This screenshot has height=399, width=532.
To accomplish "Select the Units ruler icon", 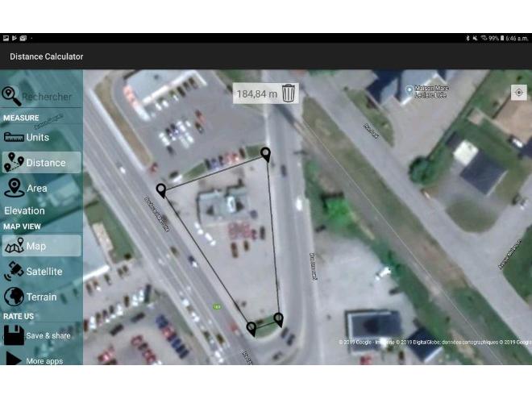I will (x=14, y=137).
